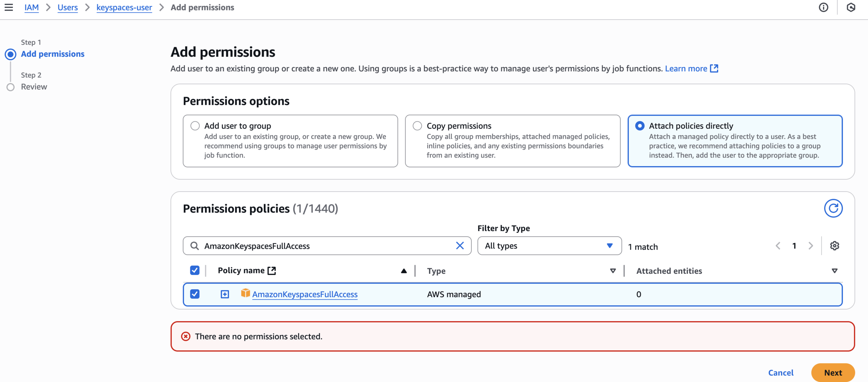Uncheck the AmazonKeyspacesFullAccess row checkbox
Viewport: 868px width, 382px height.
[x=195, y=294]
